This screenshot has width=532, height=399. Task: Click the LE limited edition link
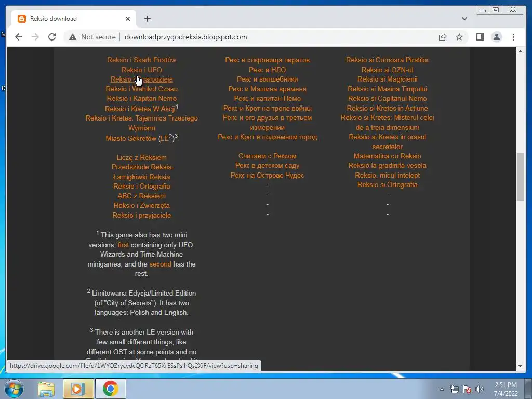click(x=165, y=138)
